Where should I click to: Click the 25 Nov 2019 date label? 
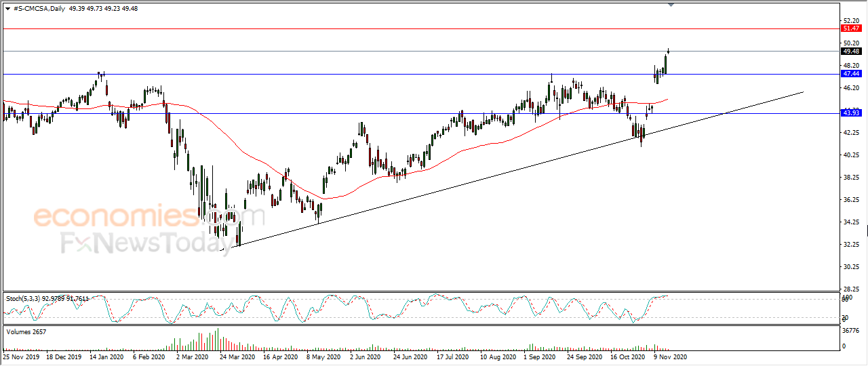coord(22,356)
